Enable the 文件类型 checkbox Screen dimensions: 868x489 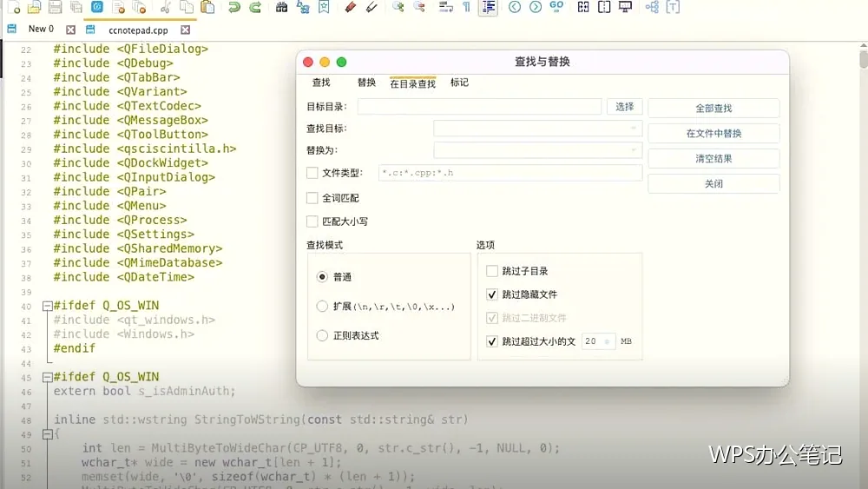click(x=312, y=173)
